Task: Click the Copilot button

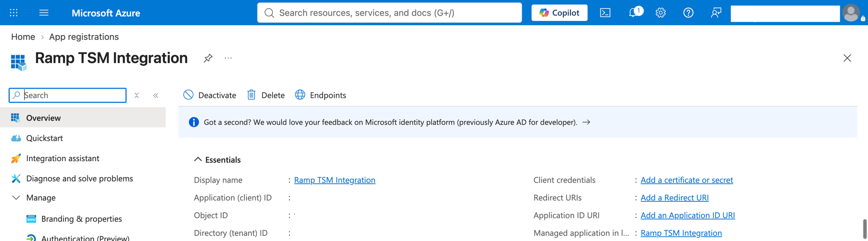Action: click(x=559, y=13)
